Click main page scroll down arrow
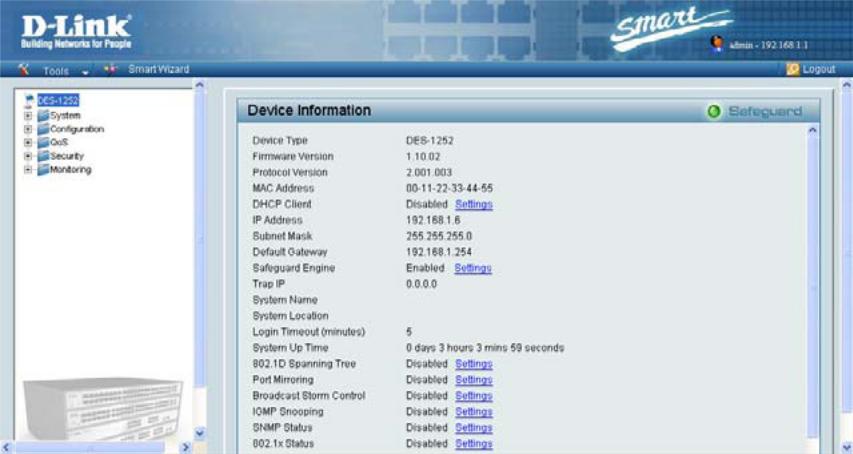The width and height of the screenshot is (853, 454). [846, 447]
